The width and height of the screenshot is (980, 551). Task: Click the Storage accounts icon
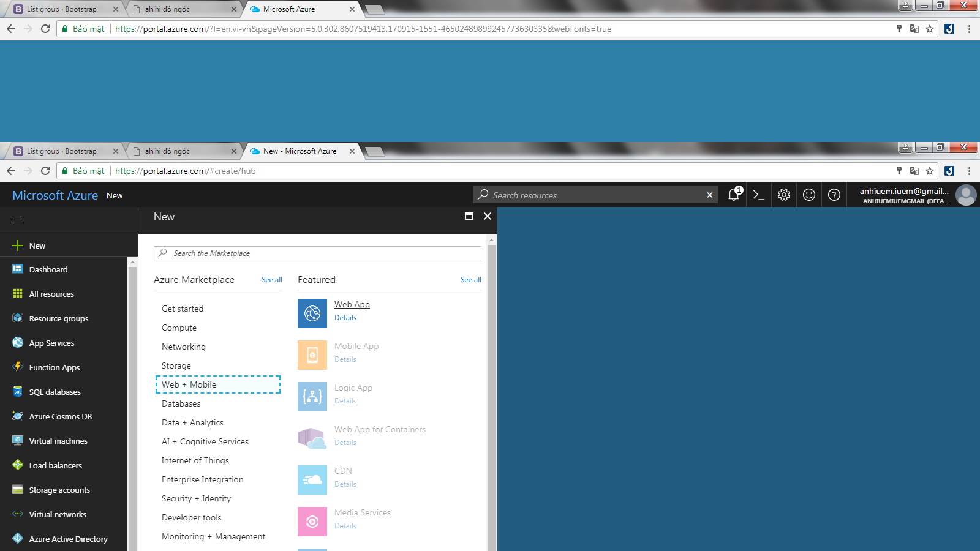point(18,489)
